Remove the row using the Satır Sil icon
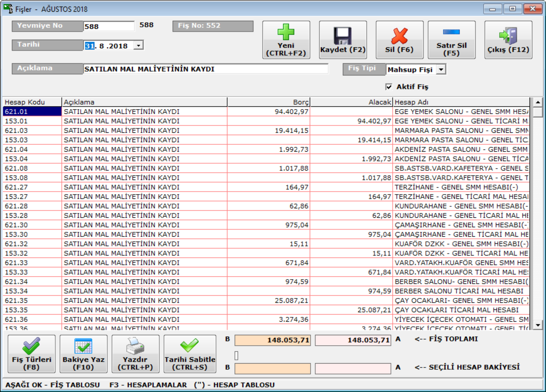Screen dimensions: 546x392 click(x=451, y=32)
